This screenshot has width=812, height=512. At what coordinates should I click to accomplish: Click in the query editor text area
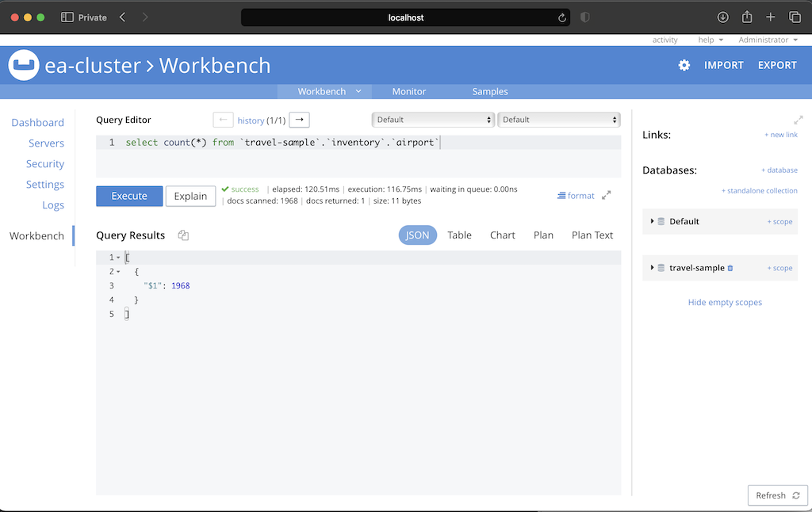(x=357, y=162)
